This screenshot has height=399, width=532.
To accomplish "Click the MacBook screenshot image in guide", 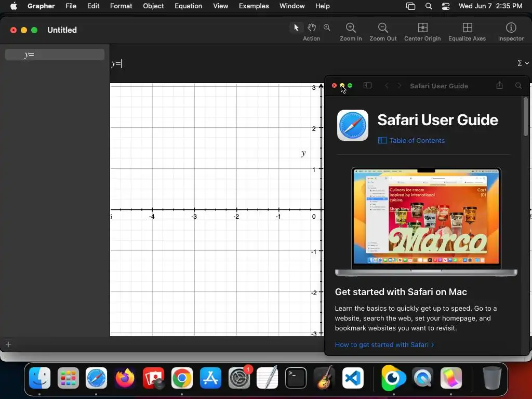I will coord(426,221).
